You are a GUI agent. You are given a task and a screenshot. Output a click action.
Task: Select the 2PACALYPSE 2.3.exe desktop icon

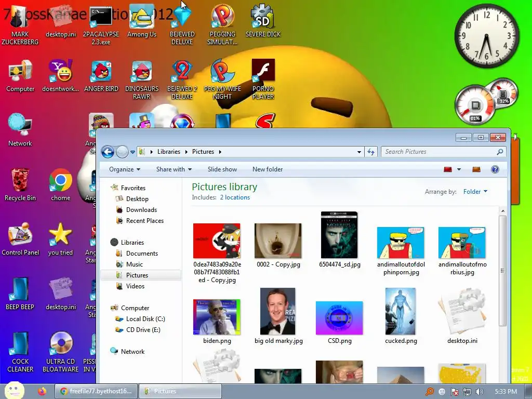[x=101, y=25]
